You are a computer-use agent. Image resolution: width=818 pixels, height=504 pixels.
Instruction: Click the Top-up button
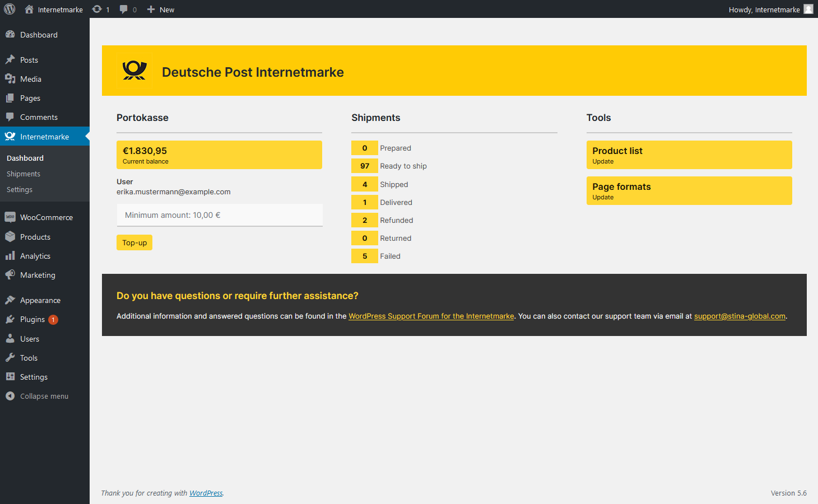click(134, 242)
